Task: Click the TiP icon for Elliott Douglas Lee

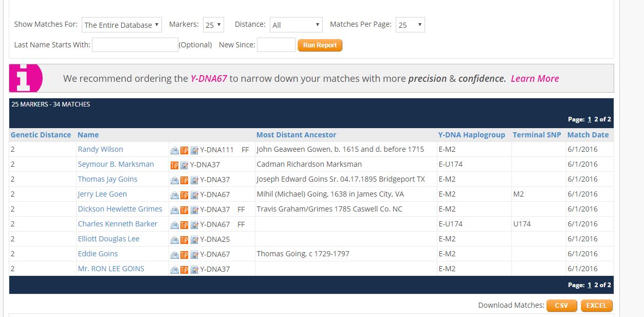Action: pos(184,240)
